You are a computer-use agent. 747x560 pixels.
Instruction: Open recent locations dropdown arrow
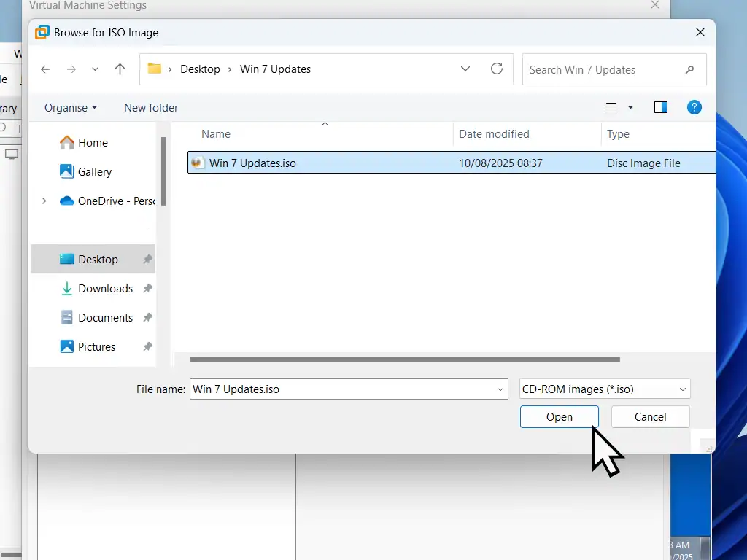(95, 69)
